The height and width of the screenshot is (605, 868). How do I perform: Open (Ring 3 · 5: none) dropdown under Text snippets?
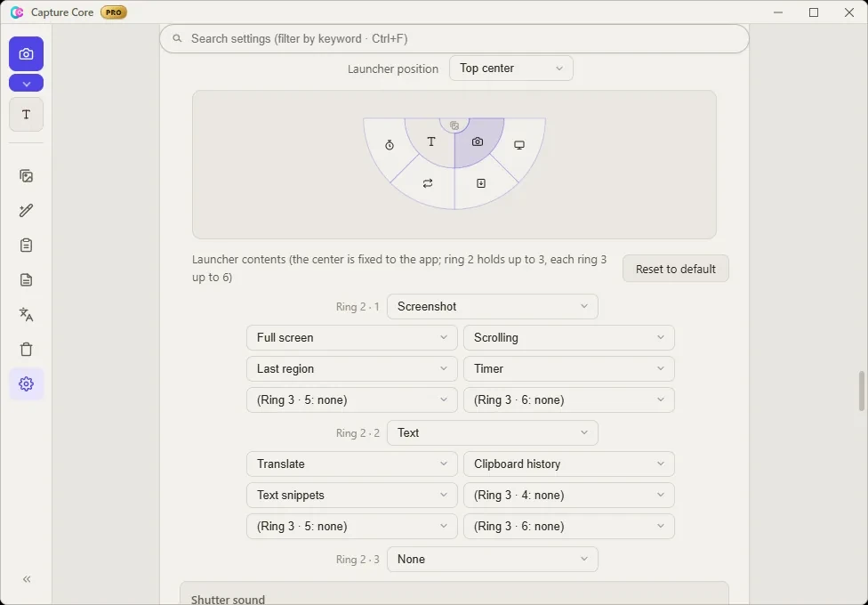[351, 527]
